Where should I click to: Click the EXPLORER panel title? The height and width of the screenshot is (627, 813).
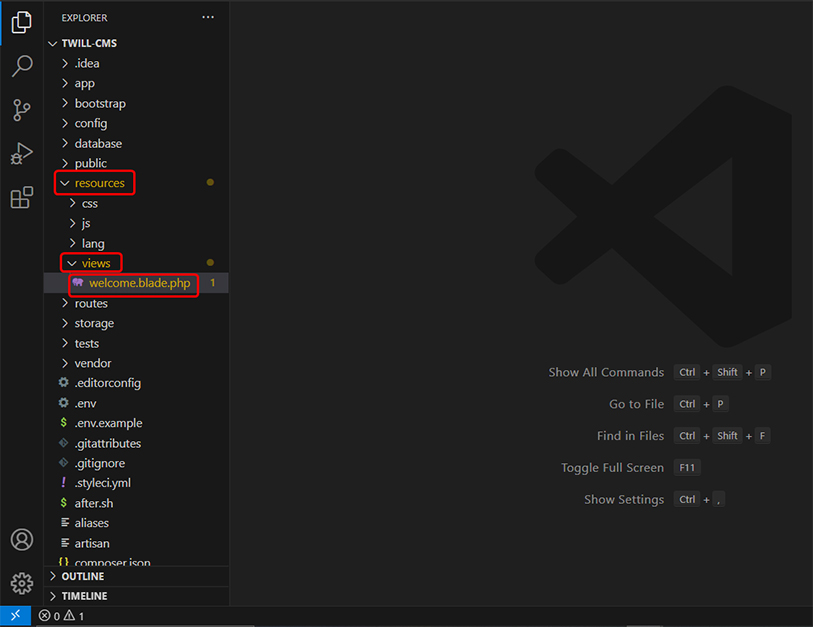tap(85, 18)
